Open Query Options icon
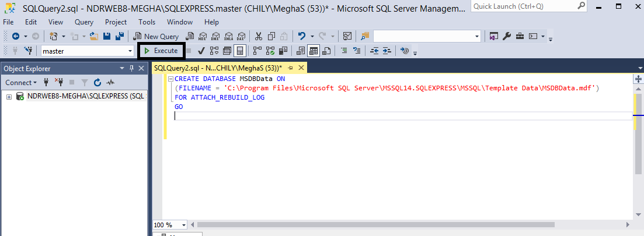644x236 pixels. click(227, 51)
